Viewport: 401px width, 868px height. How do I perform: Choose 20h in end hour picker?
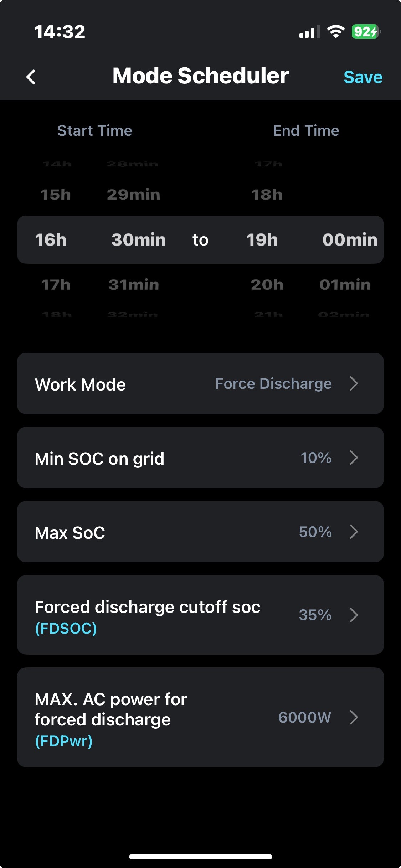click(267, 285)
